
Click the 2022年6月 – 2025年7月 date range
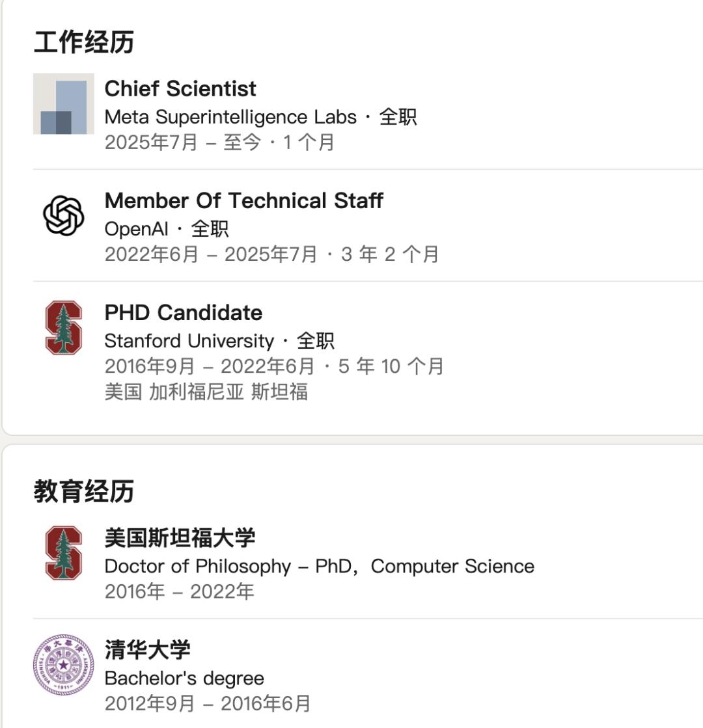coord(211,254)
